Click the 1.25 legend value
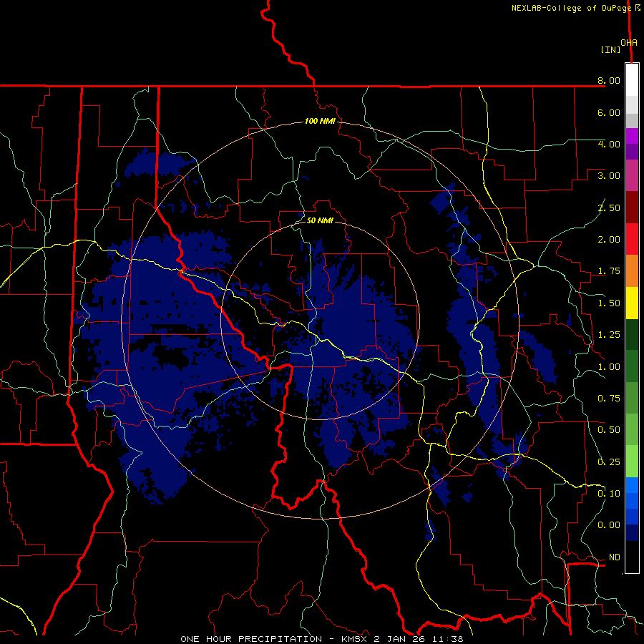Screen dimensions: 644x644 (609, 335)
